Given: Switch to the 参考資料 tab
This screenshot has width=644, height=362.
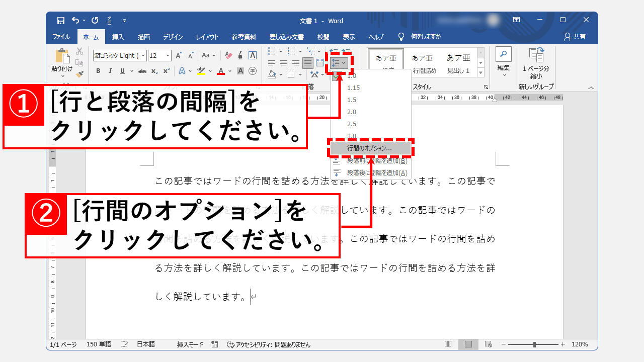Looking at the screenshot, I should pos(244,37).
